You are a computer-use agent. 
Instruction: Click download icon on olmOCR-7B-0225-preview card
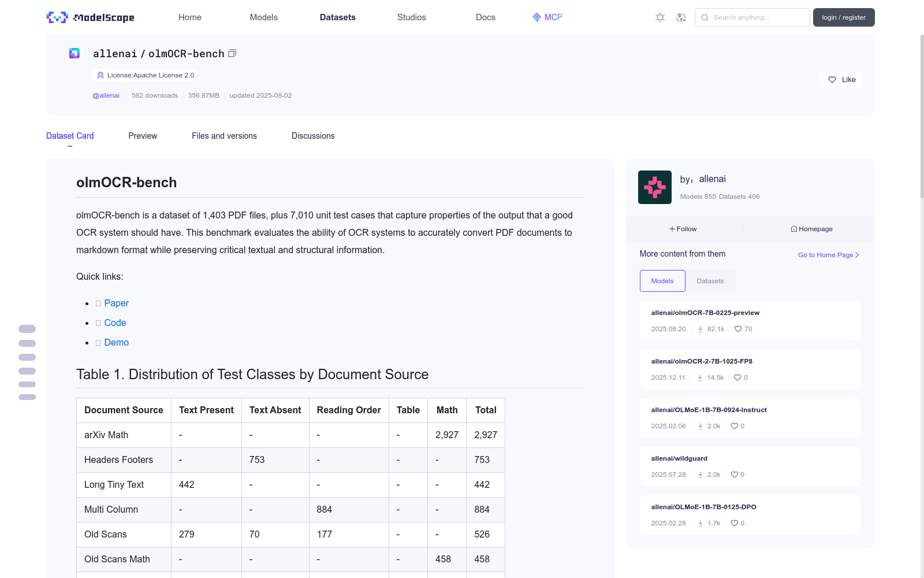point(701,329)
